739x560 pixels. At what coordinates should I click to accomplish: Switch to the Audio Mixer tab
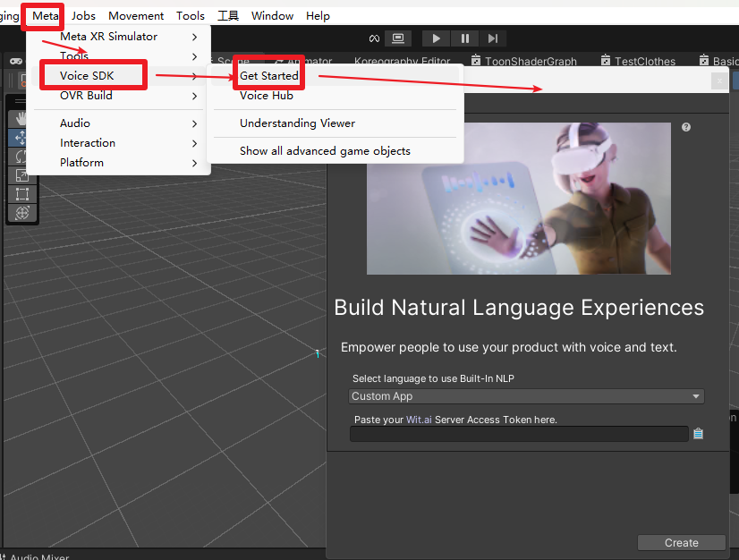coord(35,556)
